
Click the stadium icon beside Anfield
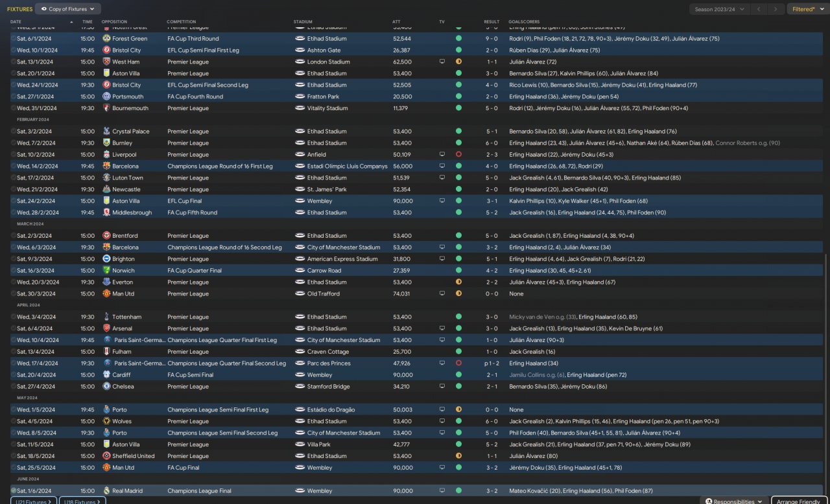click(300, 155)
